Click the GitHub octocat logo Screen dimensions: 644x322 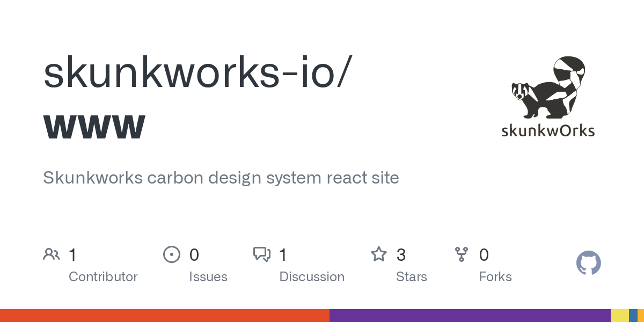pos(588,263)
